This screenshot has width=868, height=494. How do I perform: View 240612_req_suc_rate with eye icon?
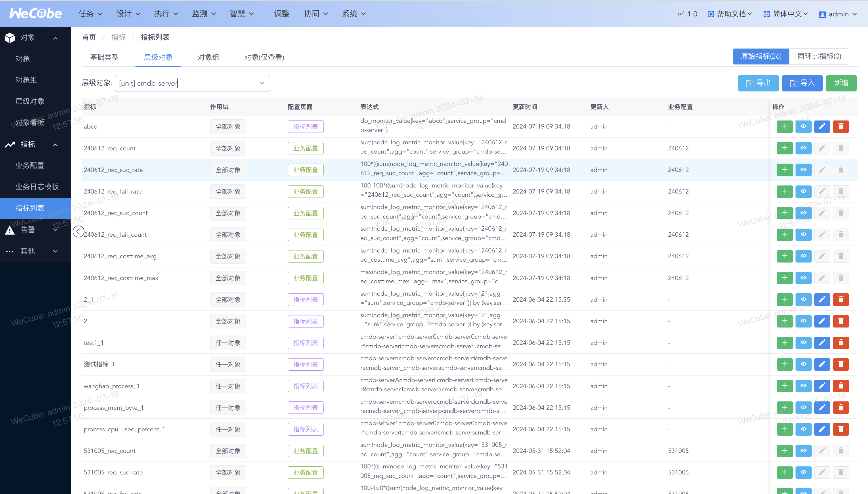pos(803,170)
